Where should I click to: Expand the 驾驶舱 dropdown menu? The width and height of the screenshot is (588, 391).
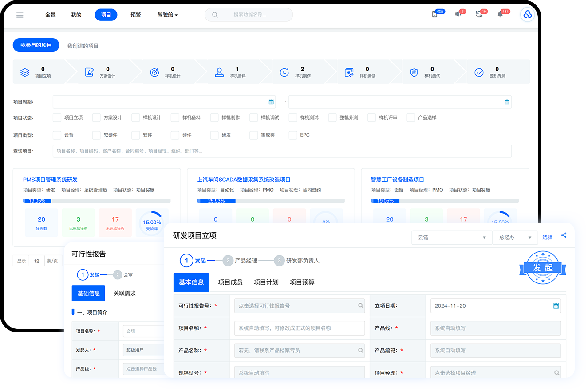click(x=167, y=15)
